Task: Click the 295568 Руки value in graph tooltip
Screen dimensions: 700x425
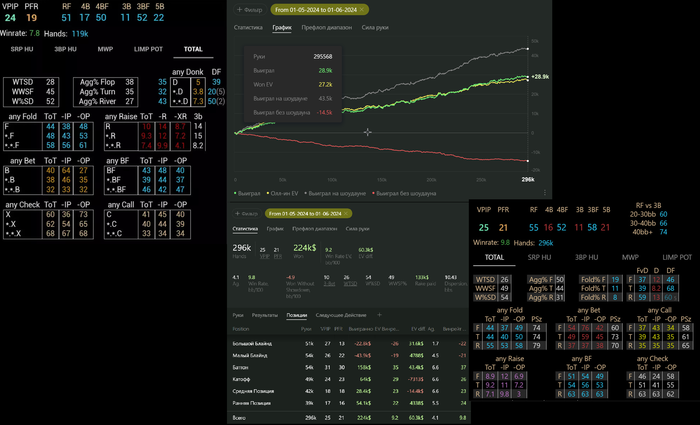Action: pos(322,57)
